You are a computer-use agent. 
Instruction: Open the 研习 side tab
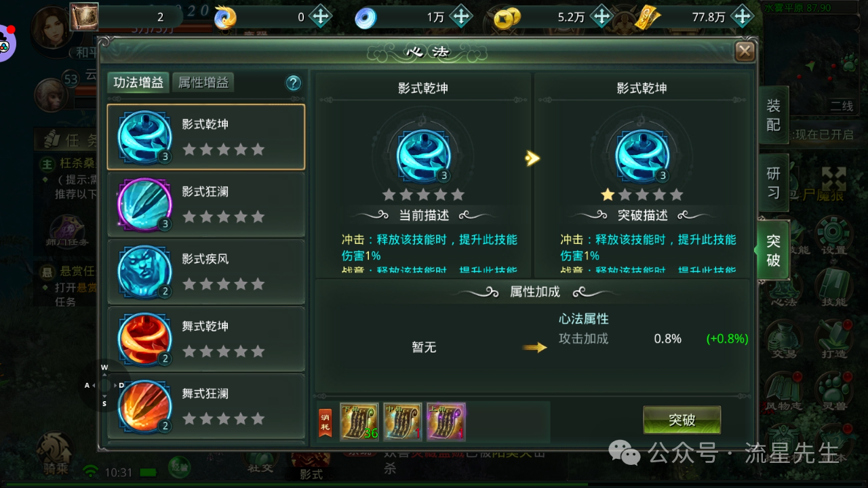click(774, 182)
